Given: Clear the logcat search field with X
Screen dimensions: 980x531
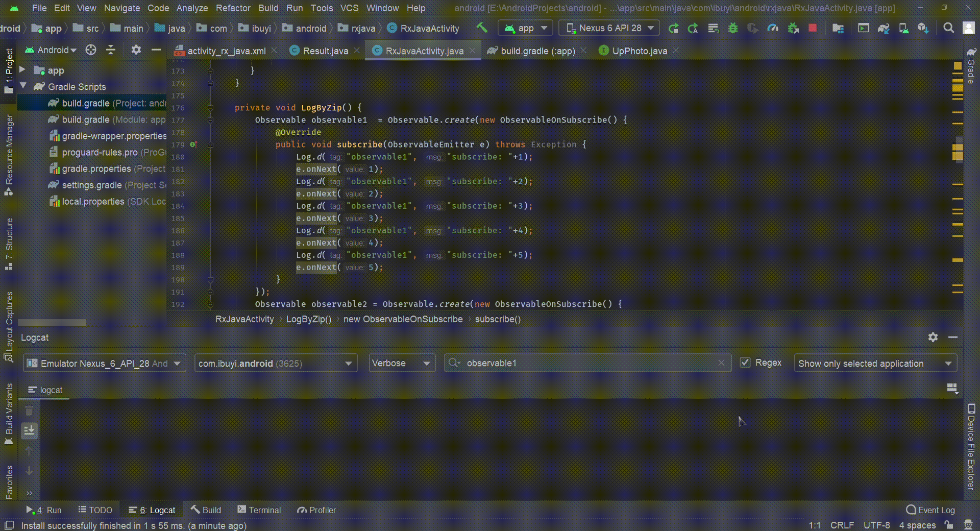Looking at the screenshot, I should coord(721,363).
